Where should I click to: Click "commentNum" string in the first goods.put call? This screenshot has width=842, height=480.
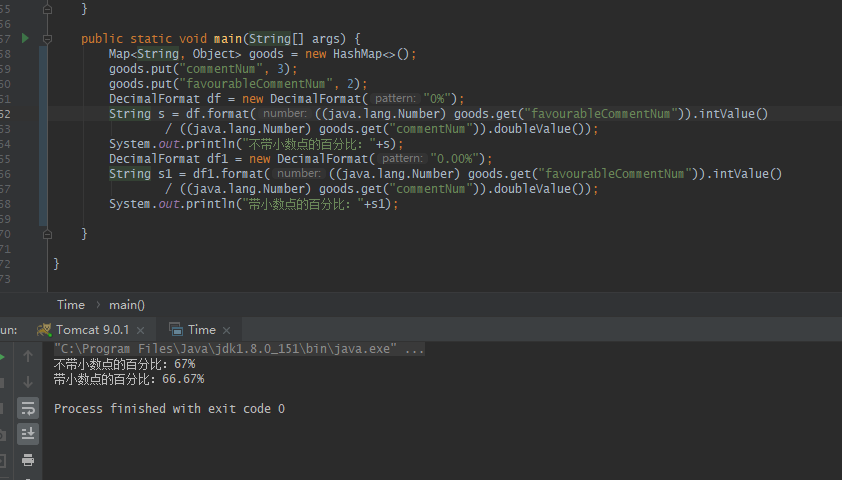[x=221, y=69]
